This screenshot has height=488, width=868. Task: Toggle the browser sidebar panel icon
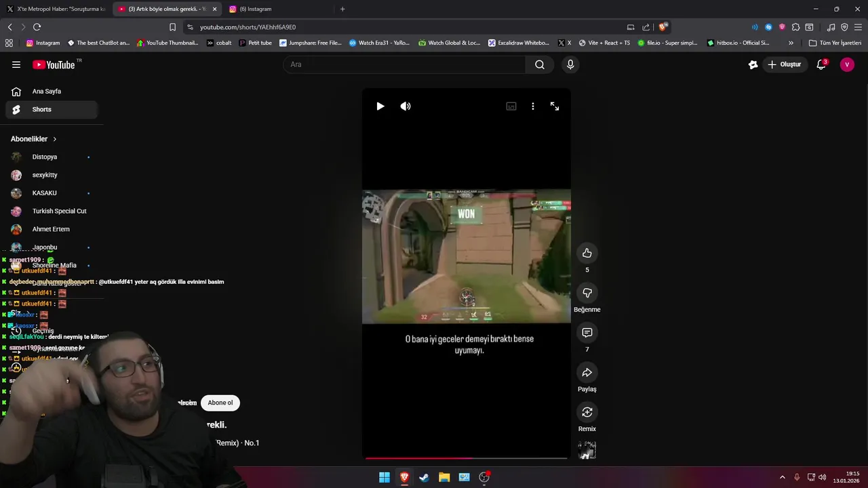pos(809,27)
